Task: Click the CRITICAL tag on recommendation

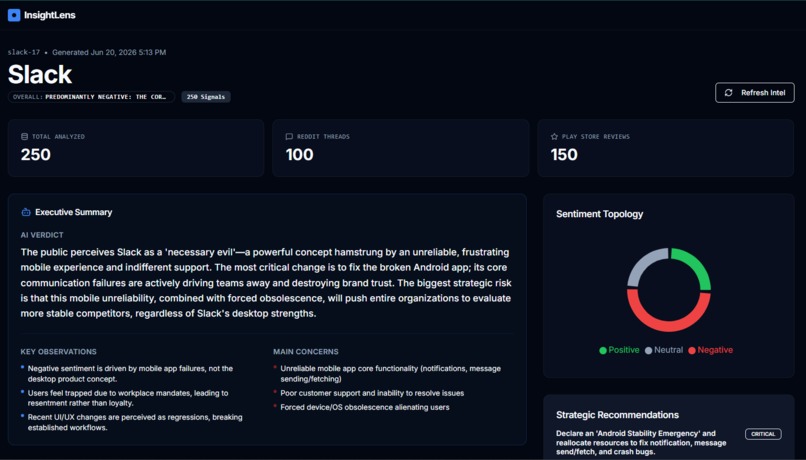Action: [x=763, y=434]
